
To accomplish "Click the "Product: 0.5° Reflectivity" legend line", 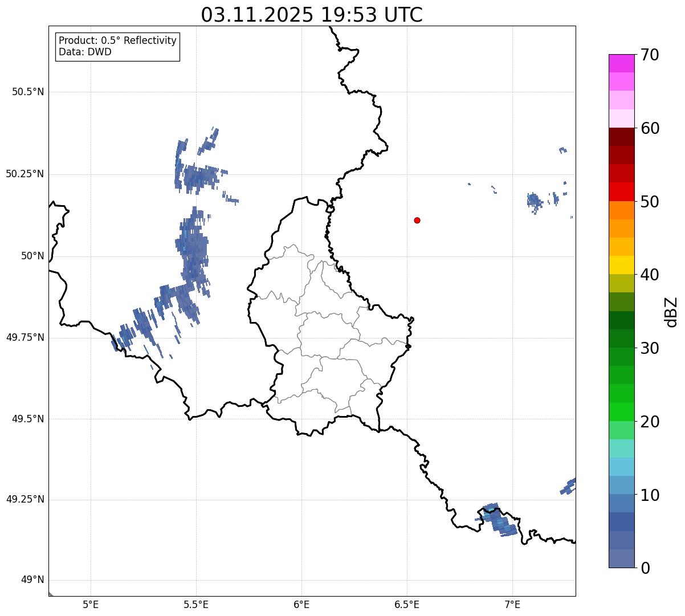I will tap(117, 40).
